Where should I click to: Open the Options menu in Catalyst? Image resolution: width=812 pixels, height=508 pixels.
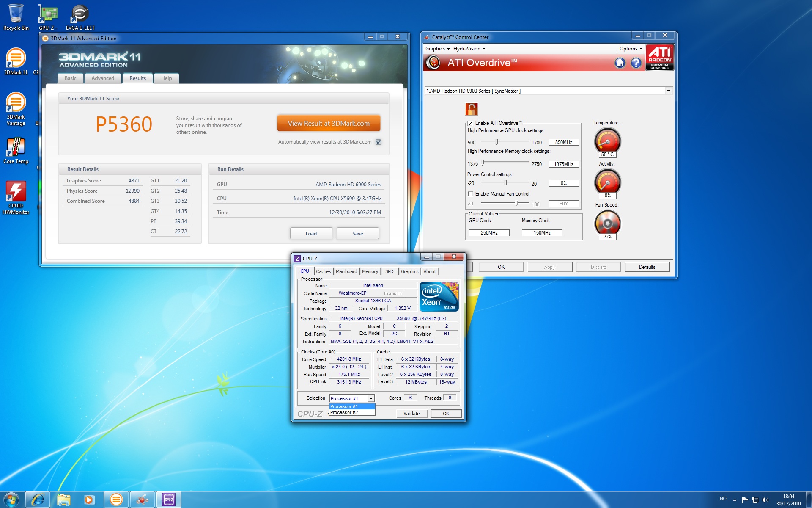pos(631,49)
